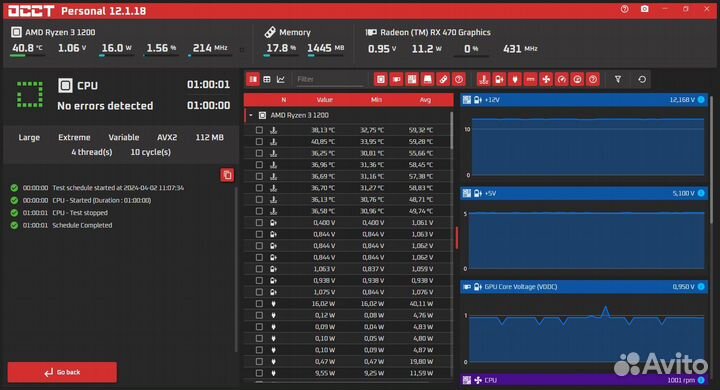This screenshot has width=720, height=390.
Task: Click the blue circle on the GPU Core Voltage graph header
Action: tap(701, 287)
